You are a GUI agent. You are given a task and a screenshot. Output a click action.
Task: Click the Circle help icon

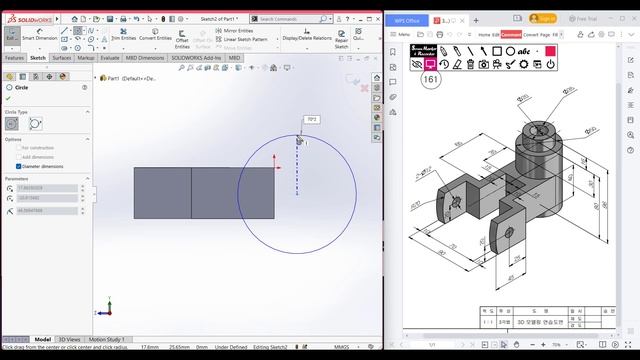coord(84,87)
